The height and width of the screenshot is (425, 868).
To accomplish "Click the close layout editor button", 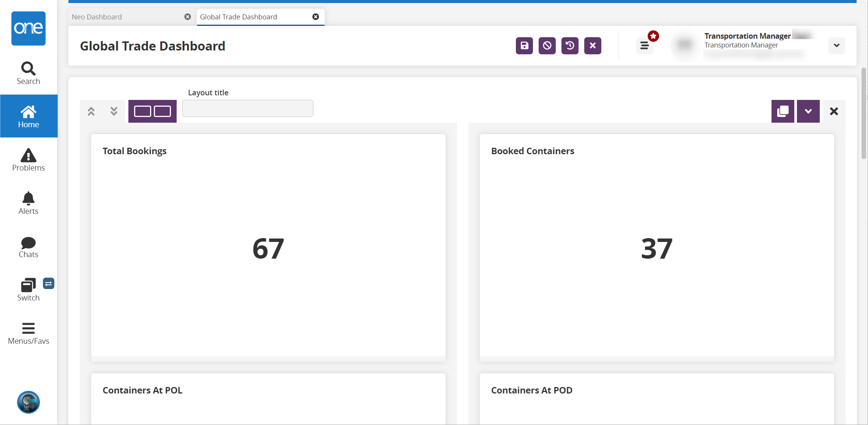I will 833,111.
